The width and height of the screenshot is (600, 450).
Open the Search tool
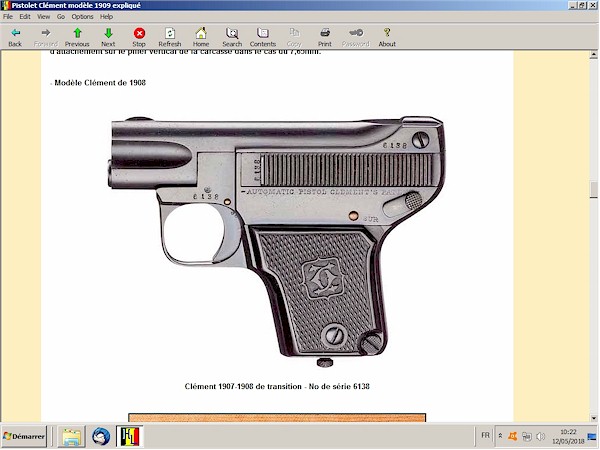tap(232, 37)
